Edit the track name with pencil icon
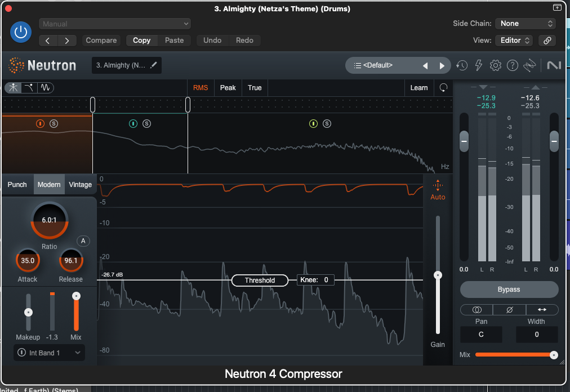The height and width of the screenshot is (392, 570). click(154, 65)
